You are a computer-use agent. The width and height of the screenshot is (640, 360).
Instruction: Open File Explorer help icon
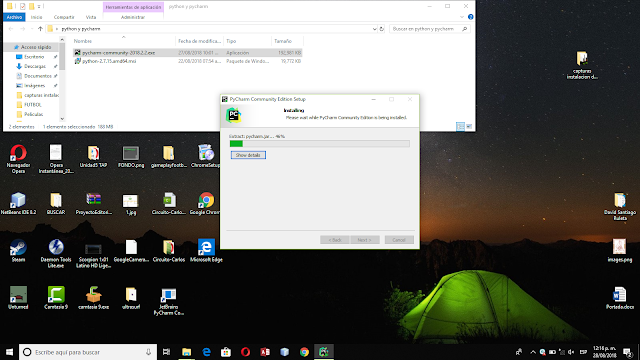coord(471,17)
